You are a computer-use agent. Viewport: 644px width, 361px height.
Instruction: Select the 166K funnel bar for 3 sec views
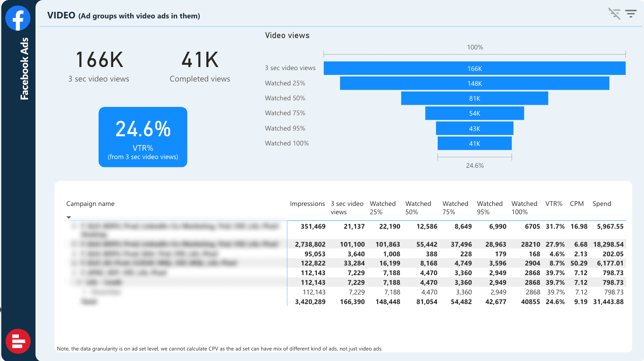474,68
